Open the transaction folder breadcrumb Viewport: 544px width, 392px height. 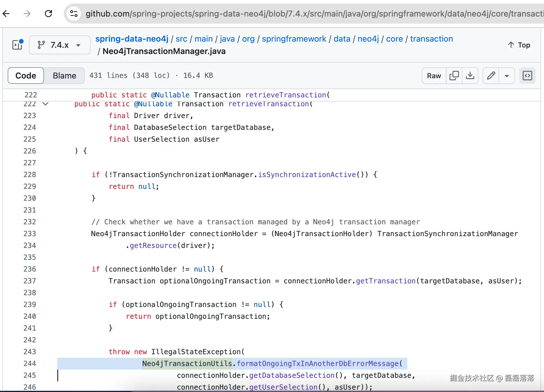tap(431, 39)
